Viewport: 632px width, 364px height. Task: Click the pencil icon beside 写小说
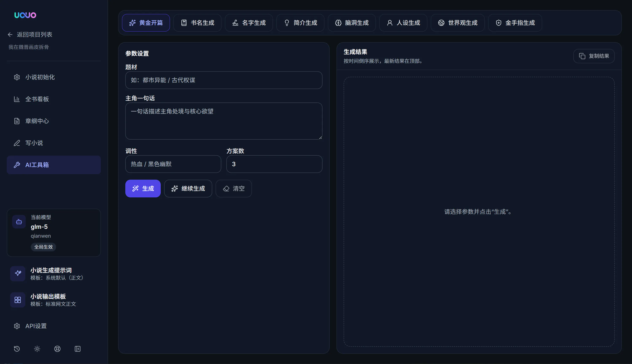click(x=17, y=143)
